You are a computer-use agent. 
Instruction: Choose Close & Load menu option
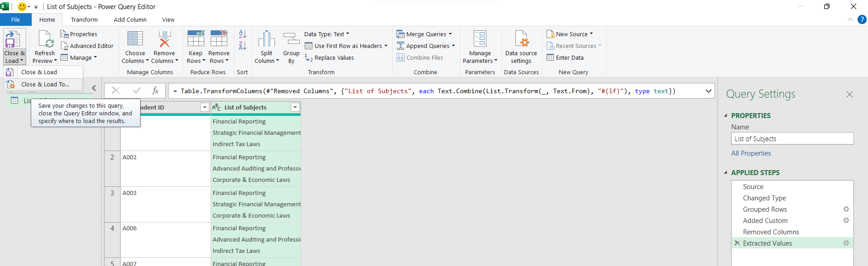point(43,72)
